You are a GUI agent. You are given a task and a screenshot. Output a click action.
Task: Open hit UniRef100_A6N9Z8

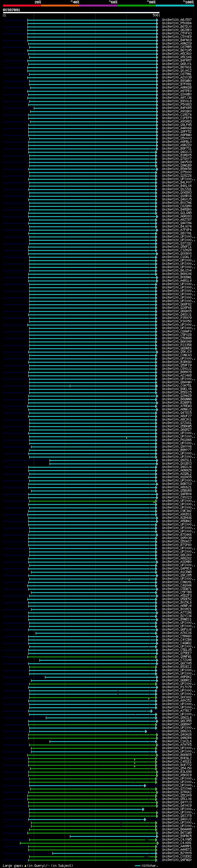pyautogui.click(x=176, y=470)
